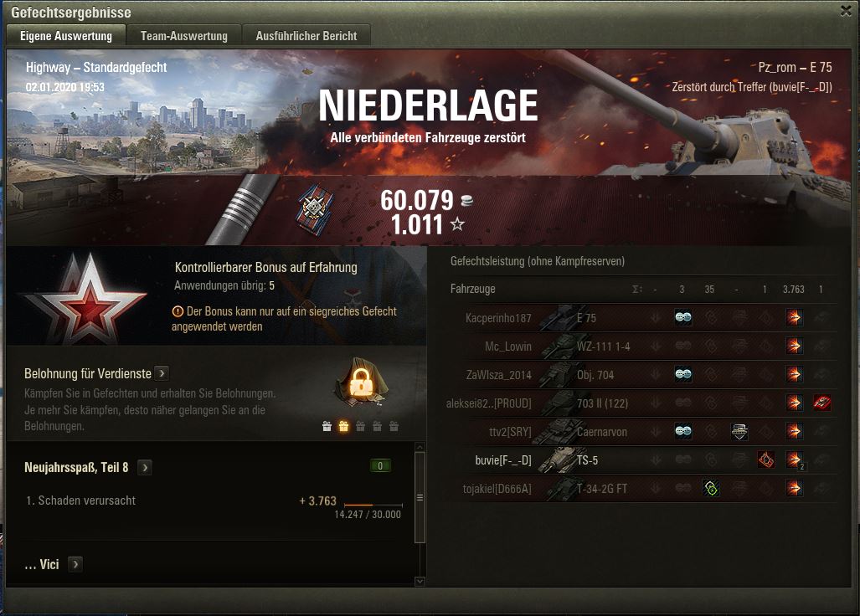This screenshot has height=616, width=860.
Task: Click the spotted icon in Kacperinho187 row
Action: 682,318
